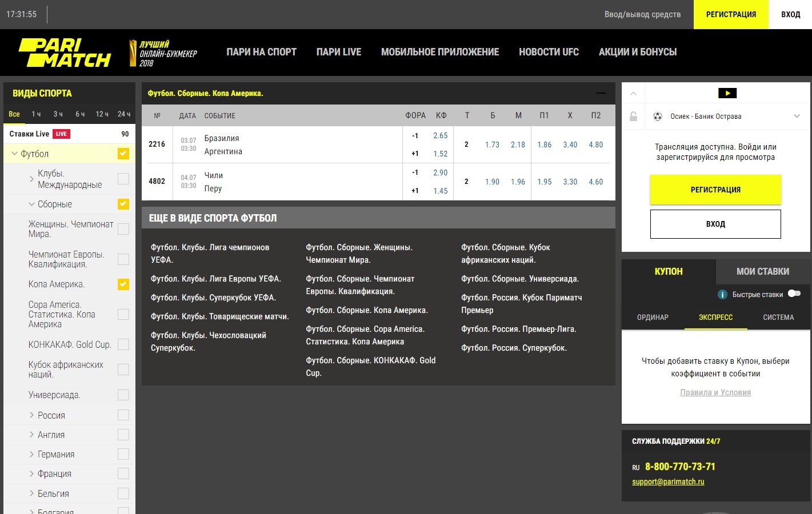Click the best online bookmaker 2018 badge
Image resolution: width=812 pixels, height=514 pixels.
click(x=163, y=53)
